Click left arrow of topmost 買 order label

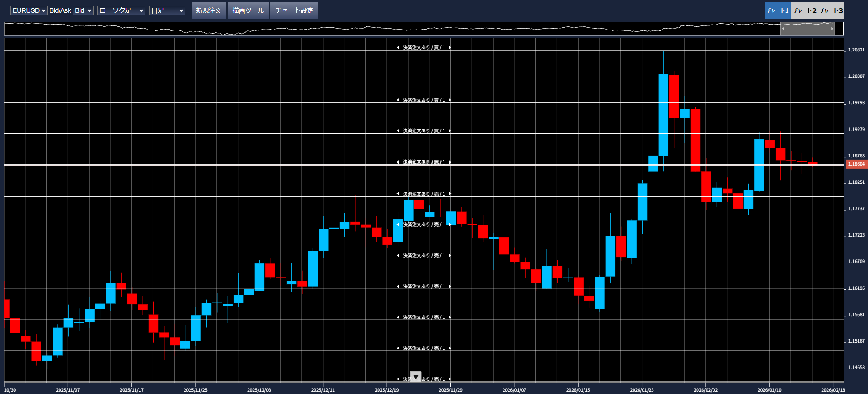click(398, 47)
